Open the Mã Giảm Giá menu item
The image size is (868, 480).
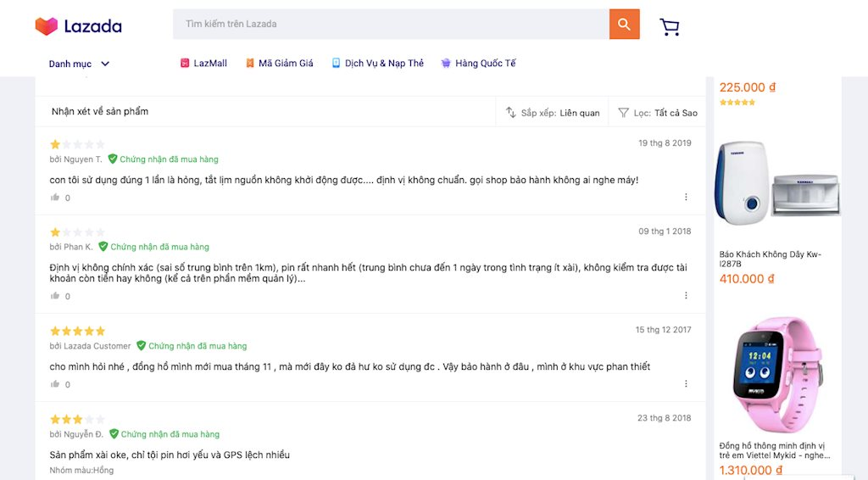[x=279, y=64]
